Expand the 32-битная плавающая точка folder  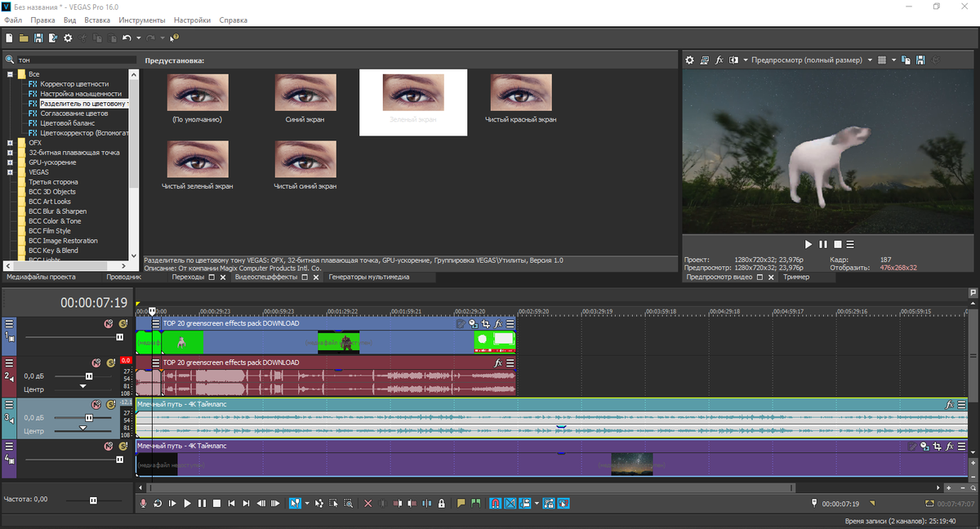click(x=10, y=152)
